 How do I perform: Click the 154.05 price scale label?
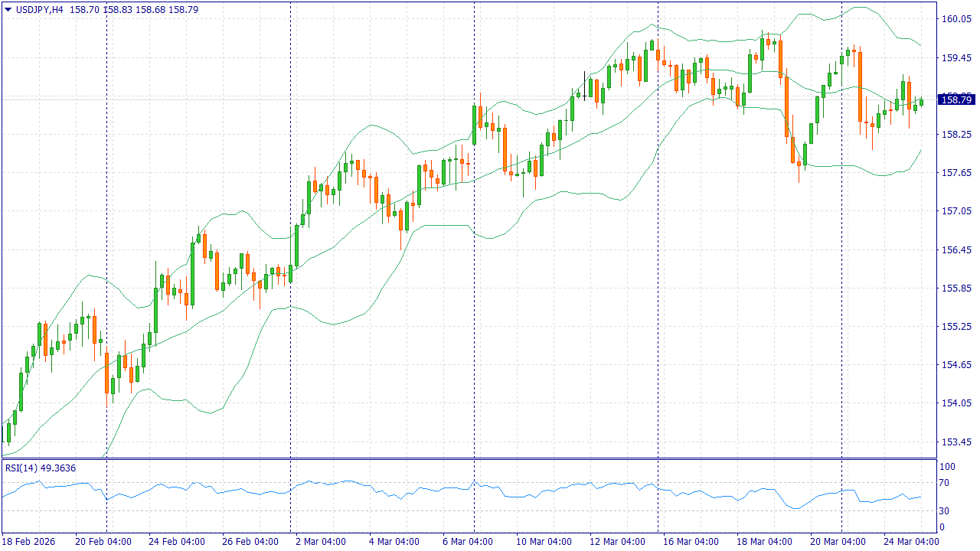956,403
